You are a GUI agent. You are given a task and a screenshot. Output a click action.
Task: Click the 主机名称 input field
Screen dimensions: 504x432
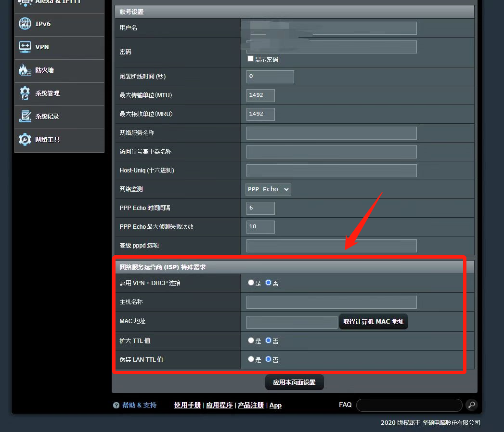[331, 302]
